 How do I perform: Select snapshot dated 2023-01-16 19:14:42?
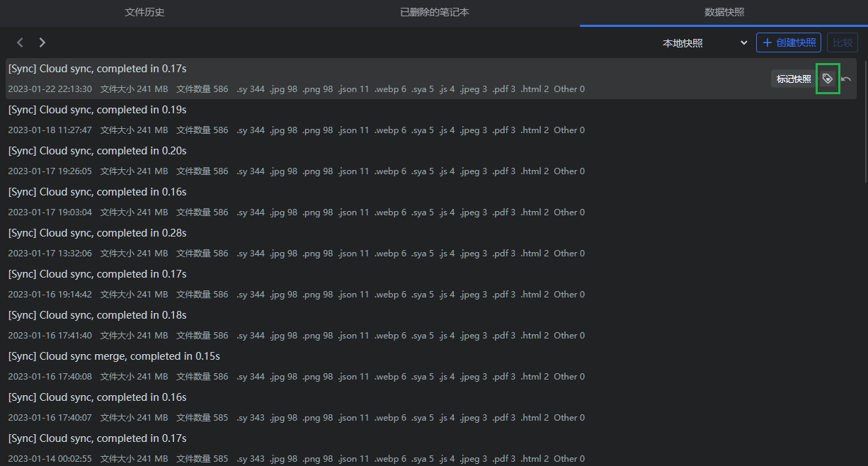click(x=430, y=284)
